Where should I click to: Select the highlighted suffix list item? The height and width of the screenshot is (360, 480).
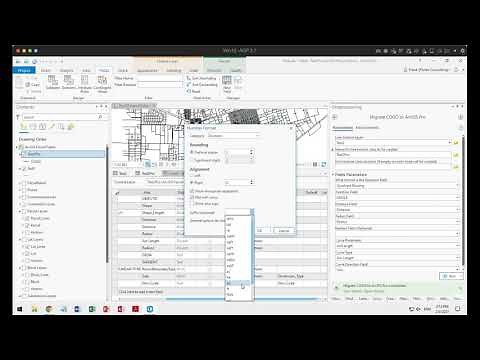pyautogui.click(x=237, y=283)
